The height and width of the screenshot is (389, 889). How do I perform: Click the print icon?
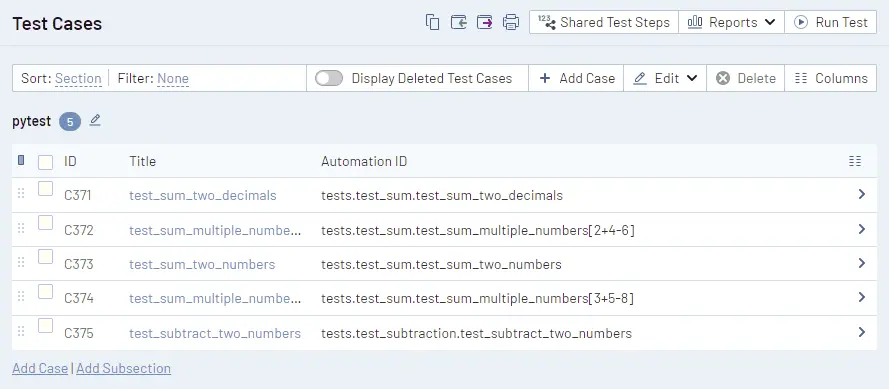coord(511,22)
